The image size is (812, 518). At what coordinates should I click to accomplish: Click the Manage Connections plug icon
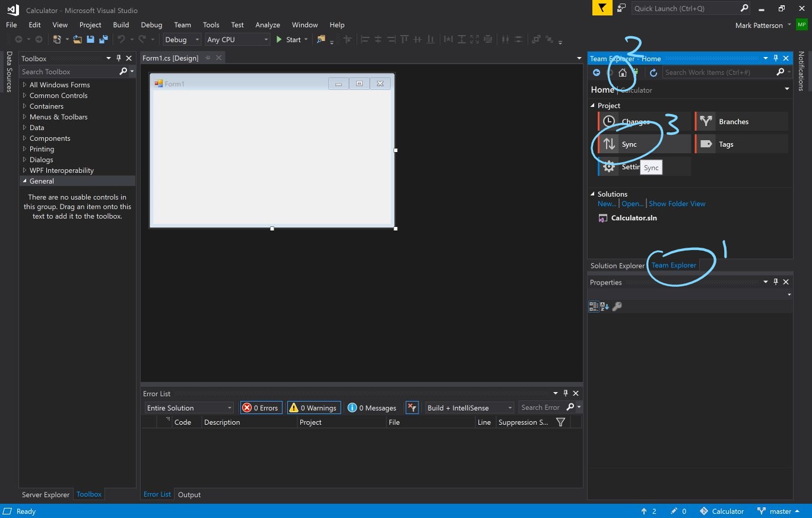pos(636,72)
